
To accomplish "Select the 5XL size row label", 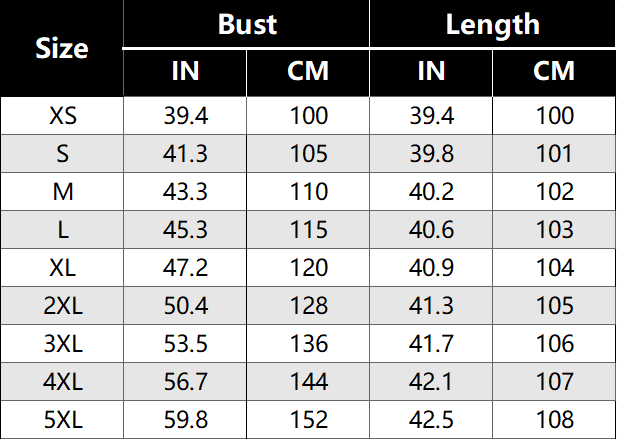I will coord(62,419).
